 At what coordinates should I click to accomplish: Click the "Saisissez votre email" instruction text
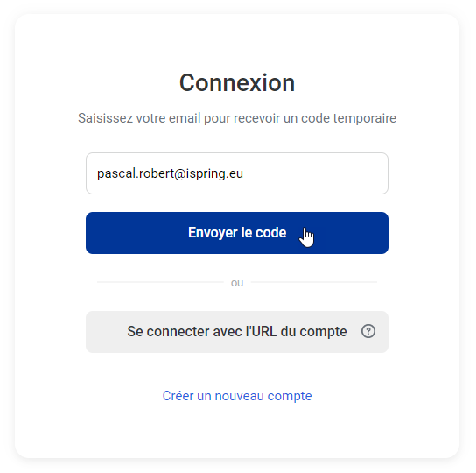(237, 118)
